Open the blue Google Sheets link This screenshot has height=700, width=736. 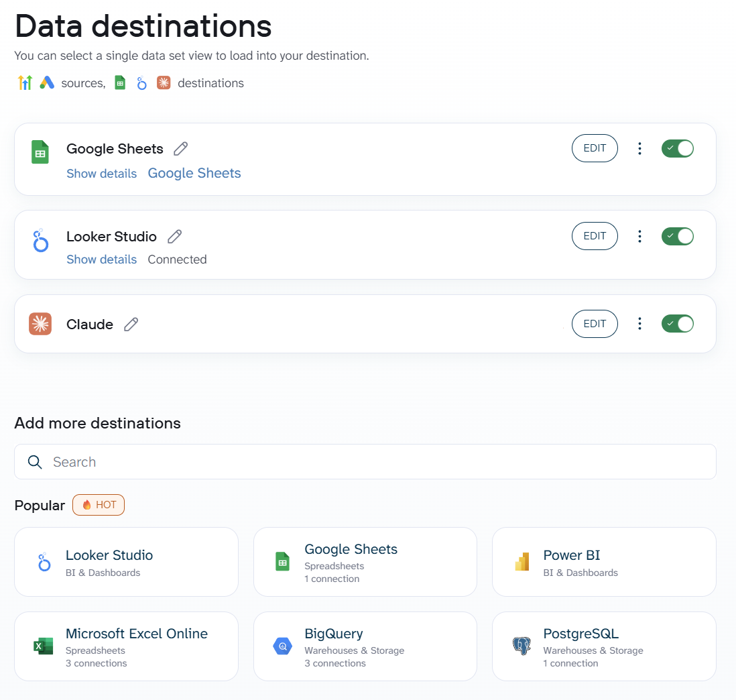[194, 173]
